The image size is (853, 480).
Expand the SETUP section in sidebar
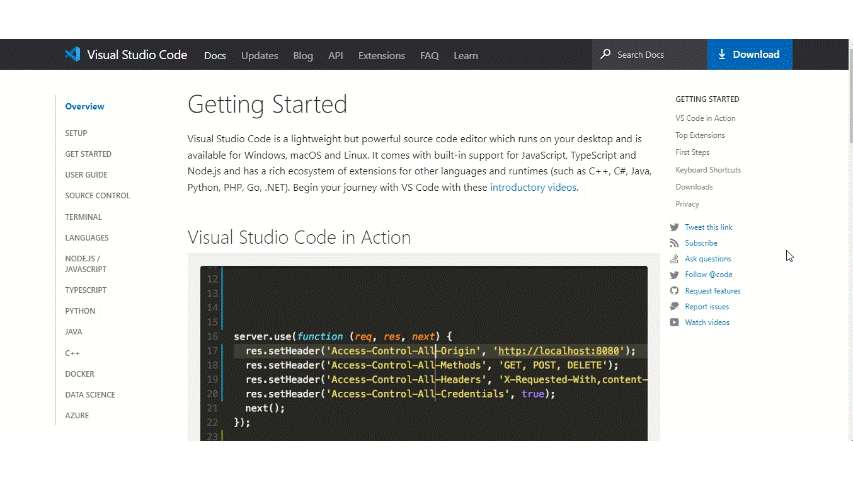click(x=76, y=133)
